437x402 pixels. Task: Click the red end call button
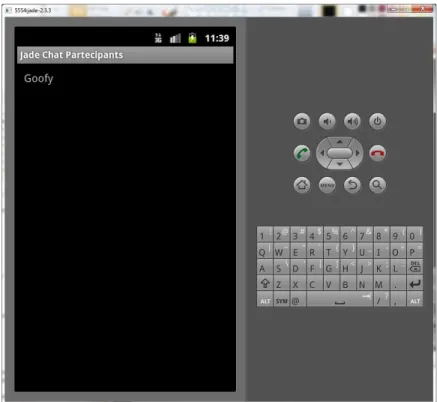377,153
